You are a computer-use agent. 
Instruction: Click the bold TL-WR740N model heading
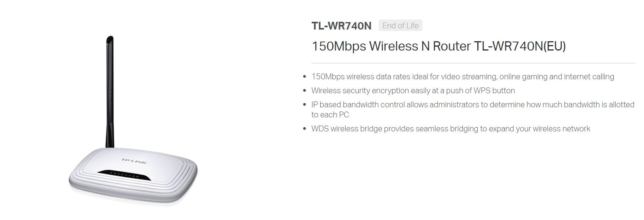pos(341,26)
